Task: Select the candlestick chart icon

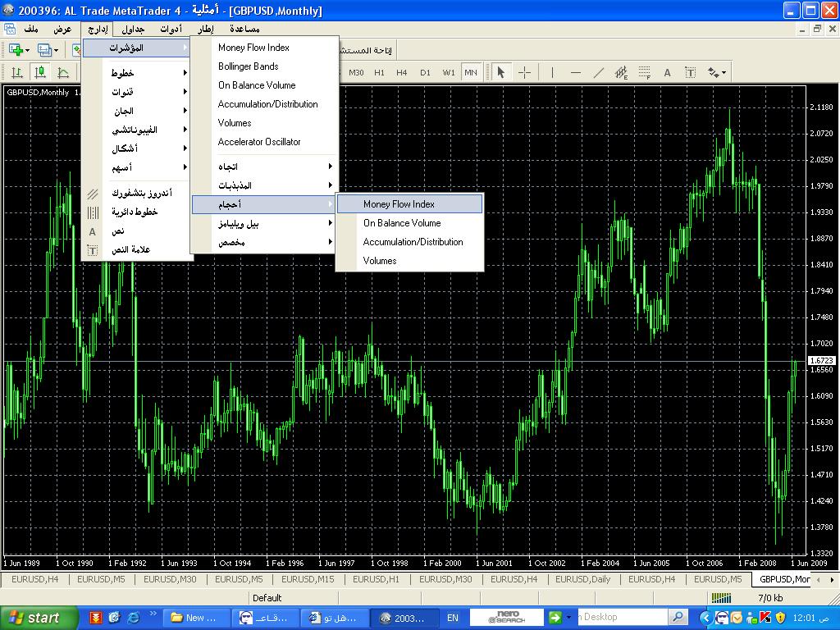Action: click(39, 72)
